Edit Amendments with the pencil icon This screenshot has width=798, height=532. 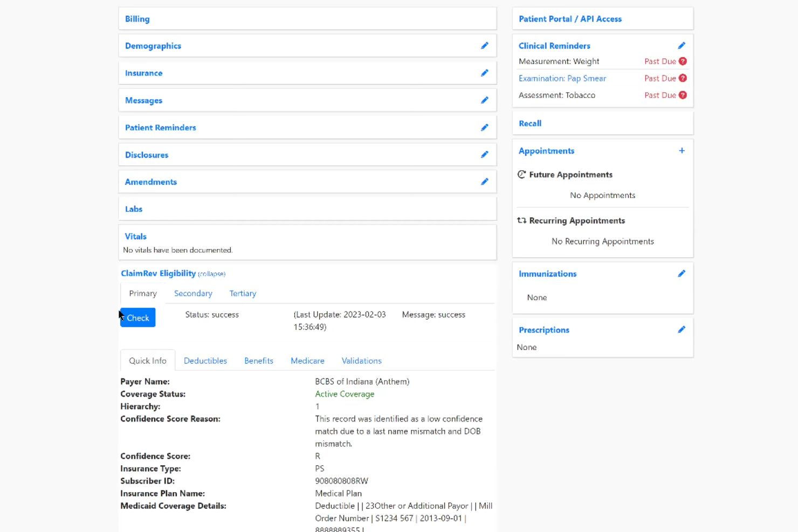click(x=484, y=182)
